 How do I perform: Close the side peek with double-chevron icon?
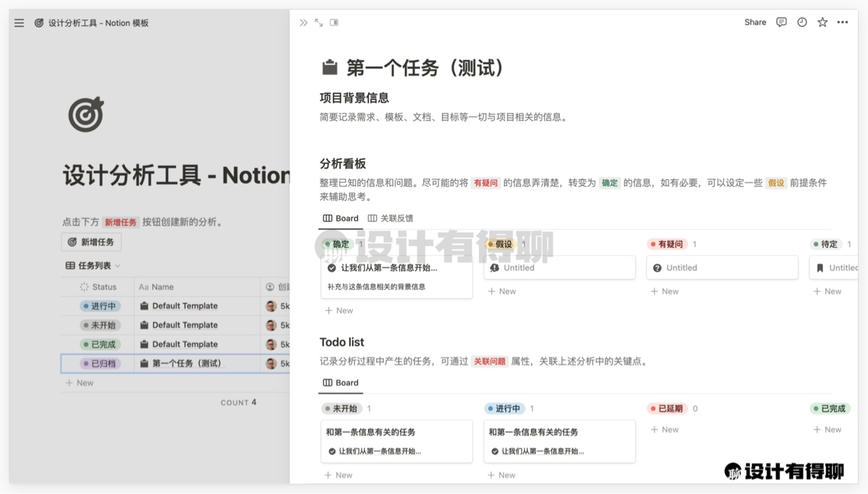[x=304, y=22]
